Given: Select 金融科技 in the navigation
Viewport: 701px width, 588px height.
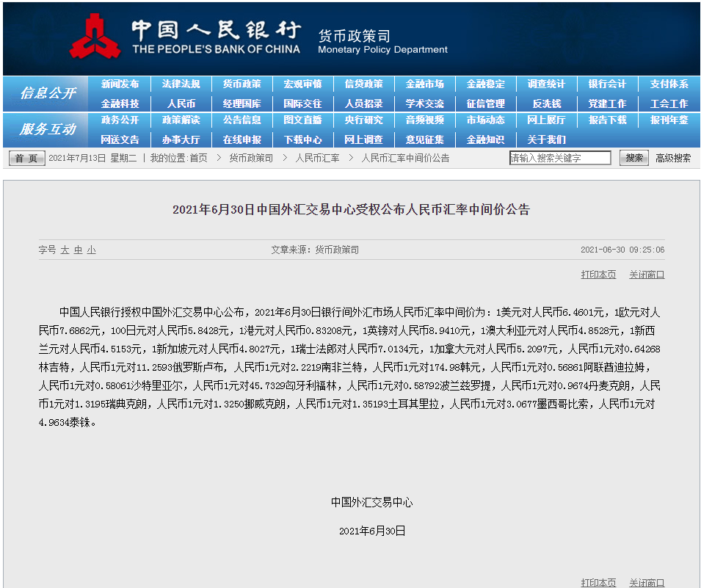Looking at the screenshot, I should (120, 104).
